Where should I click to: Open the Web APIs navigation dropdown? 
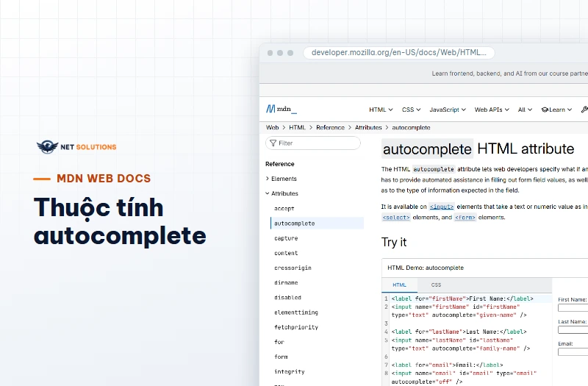pyautogui.click(x=492, y=110)
